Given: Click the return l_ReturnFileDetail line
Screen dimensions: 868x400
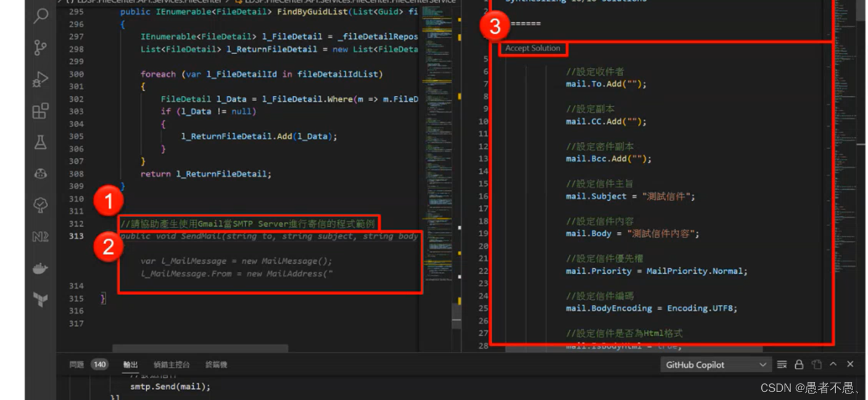Looking at the screenshot, I should pos(206,174).
